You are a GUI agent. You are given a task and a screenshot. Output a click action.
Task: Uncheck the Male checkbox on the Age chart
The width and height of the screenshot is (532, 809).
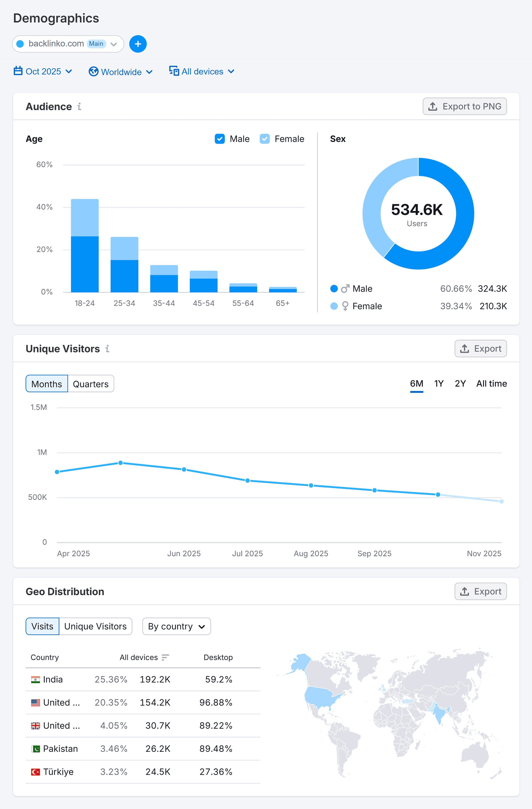click(x=220, y=139)
